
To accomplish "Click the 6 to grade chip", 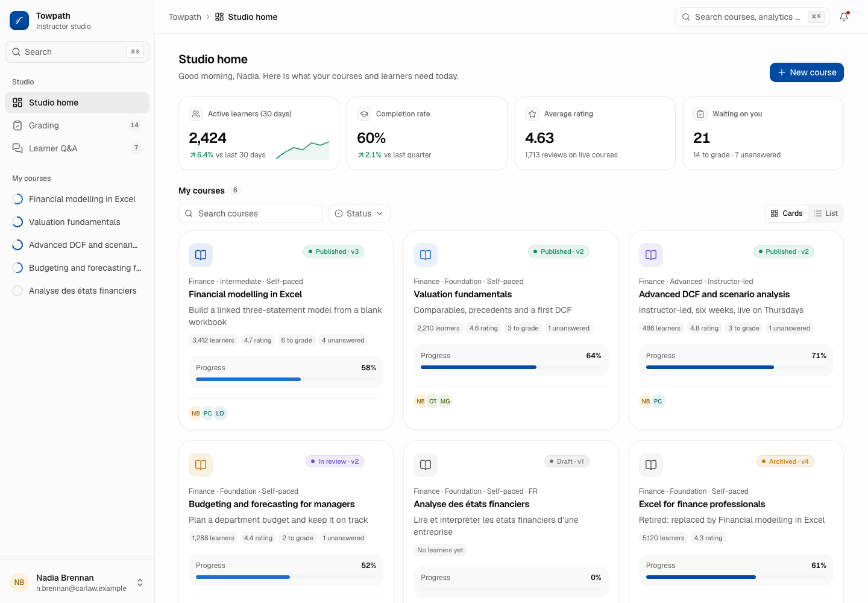I will 297,340.
